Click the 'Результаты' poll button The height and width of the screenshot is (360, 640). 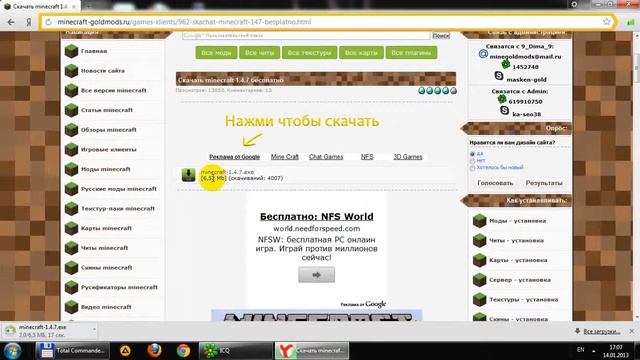click(x=544, y=183)
